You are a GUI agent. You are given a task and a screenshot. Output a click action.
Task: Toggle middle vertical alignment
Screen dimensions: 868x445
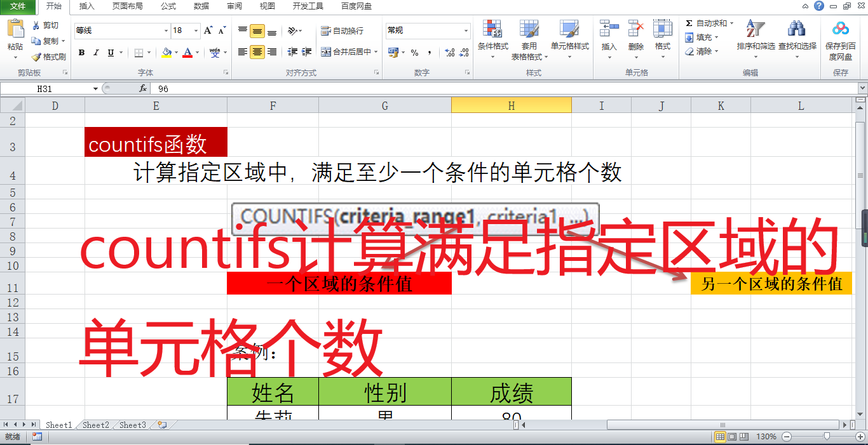pyautogui.click(x=257, y=30)
